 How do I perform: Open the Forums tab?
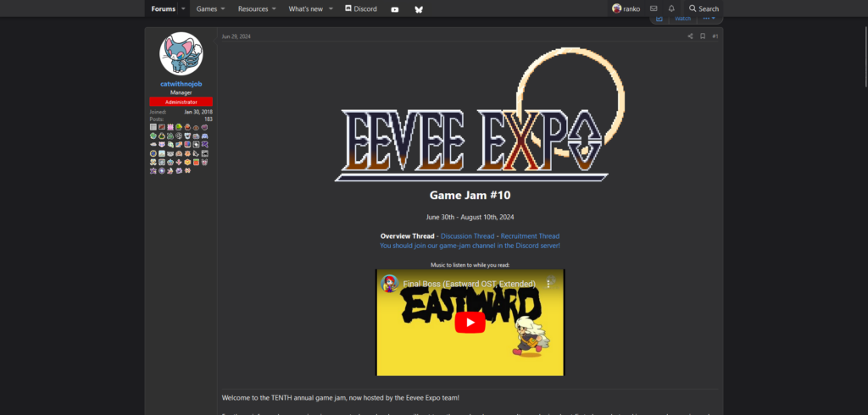(x=164, y=8)
